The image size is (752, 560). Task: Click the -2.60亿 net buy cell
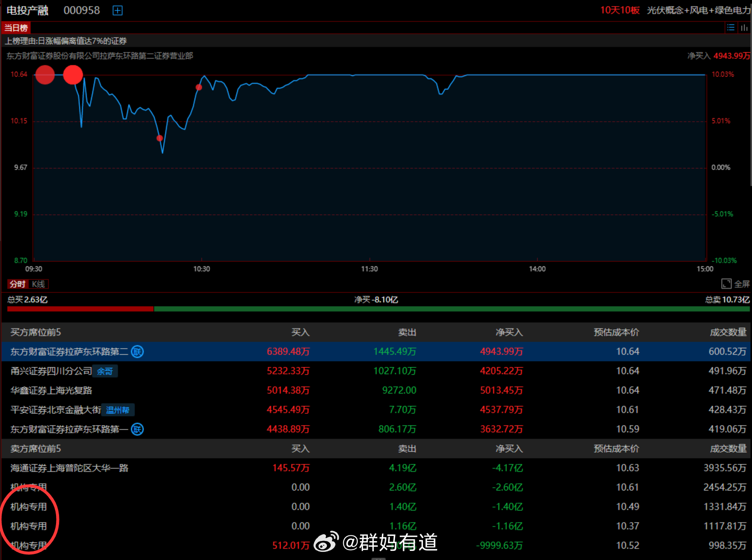[508, 488]
